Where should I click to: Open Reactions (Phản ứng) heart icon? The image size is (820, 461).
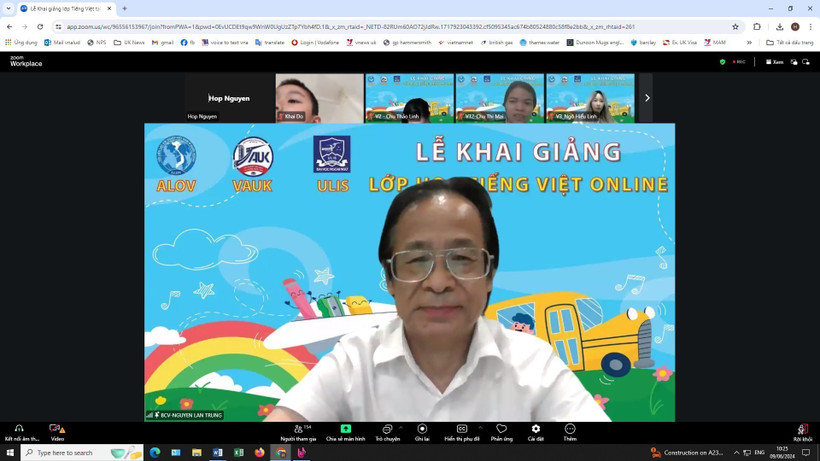tap(502, 429)
